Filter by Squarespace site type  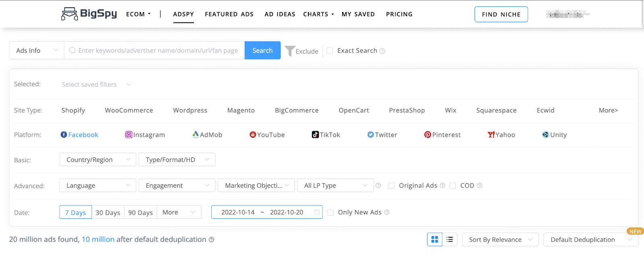click(496, 110)
